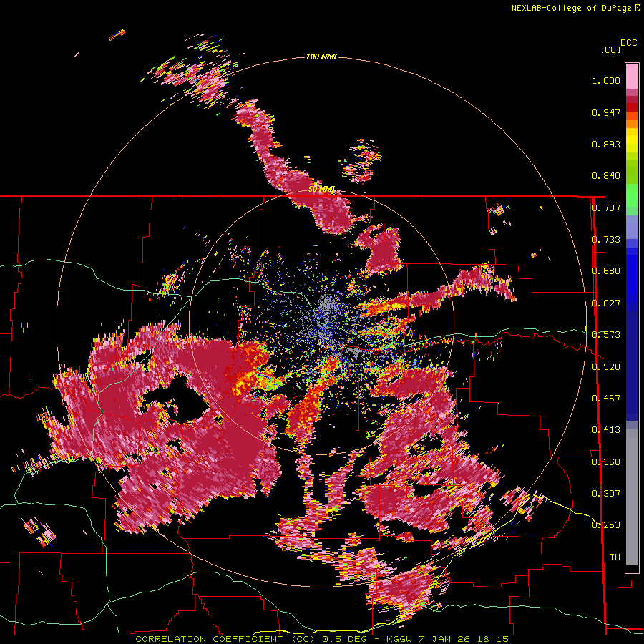Select the 0.840 legend value

[606, 176]
